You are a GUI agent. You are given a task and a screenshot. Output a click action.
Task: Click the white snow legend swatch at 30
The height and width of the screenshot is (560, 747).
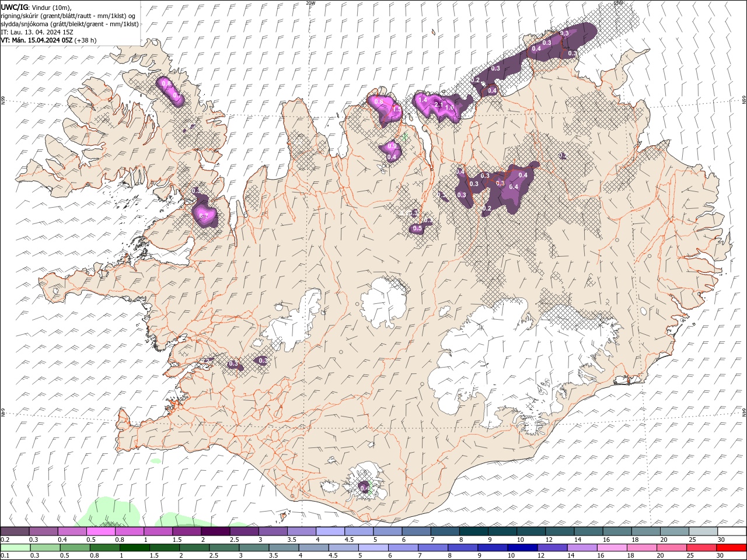[x=731, y=531]
